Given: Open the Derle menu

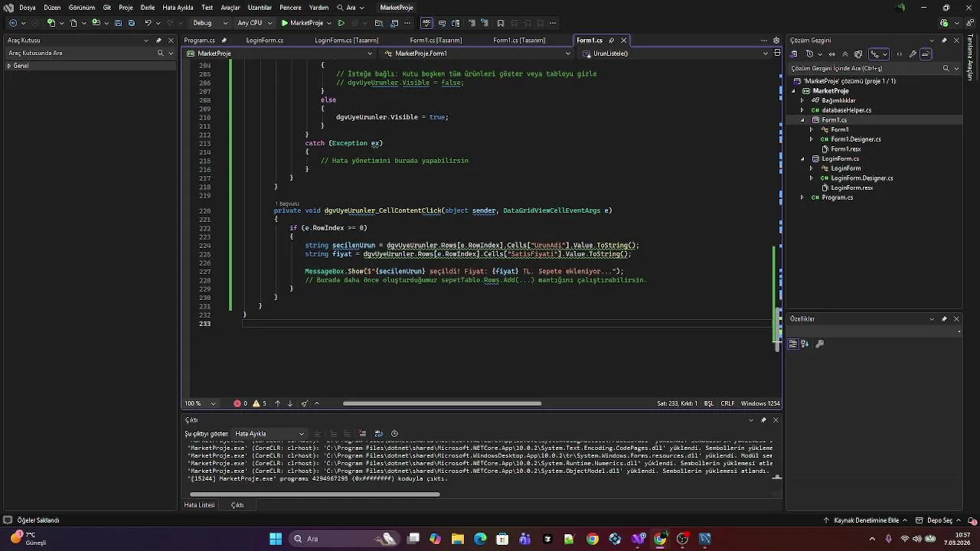Looking at the screenshot, I should 148,7.
